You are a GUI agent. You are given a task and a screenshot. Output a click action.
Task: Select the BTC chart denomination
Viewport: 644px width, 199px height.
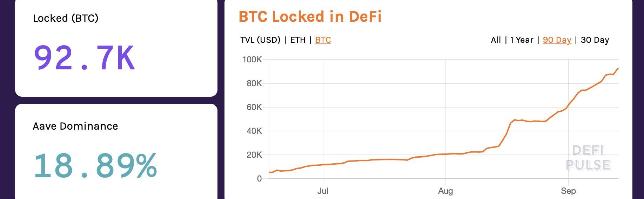(323, 40)
